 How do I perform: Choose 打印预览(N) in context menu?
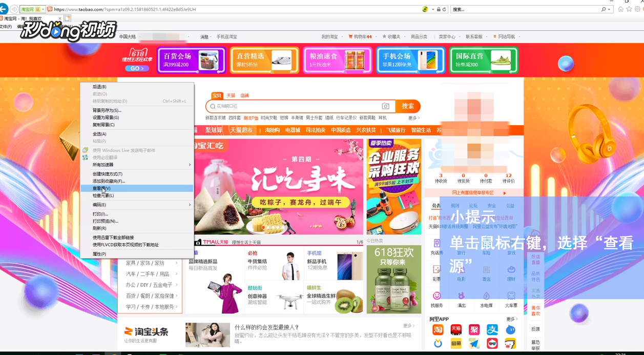tap(137, 221)
